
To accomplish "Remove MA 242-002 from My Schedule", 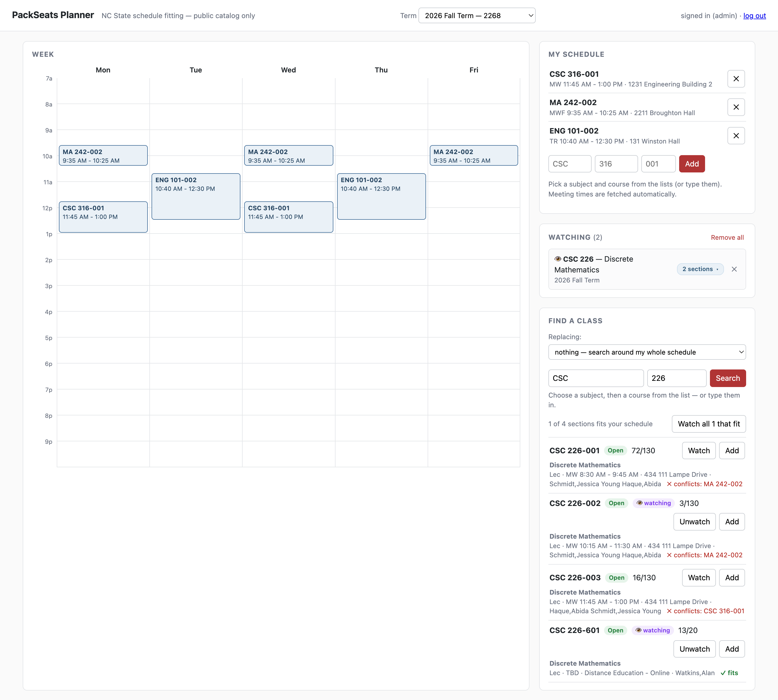I will 736,107.
